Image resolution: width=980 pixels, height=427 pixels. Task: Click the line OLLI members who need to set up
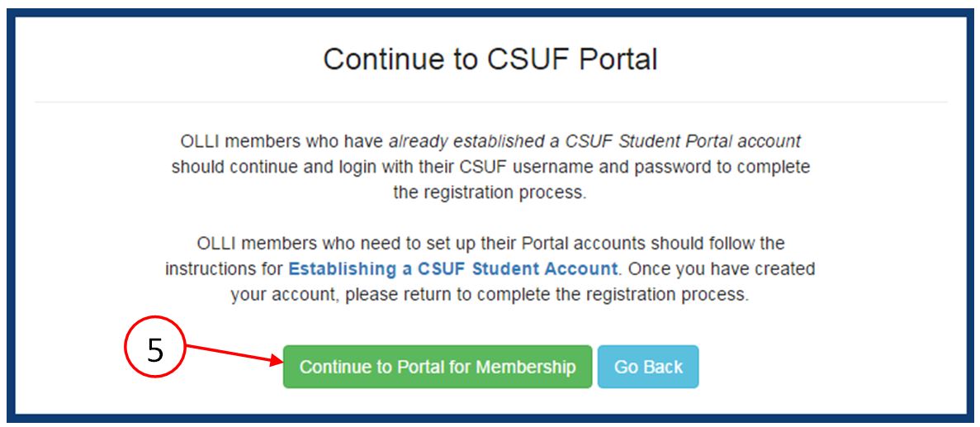(x=490, y=243)
